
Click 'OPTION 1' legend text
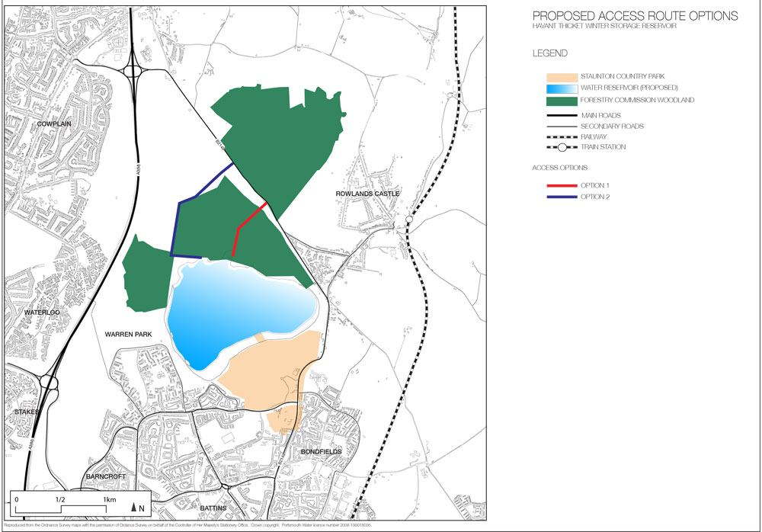[x=595, y=185]
